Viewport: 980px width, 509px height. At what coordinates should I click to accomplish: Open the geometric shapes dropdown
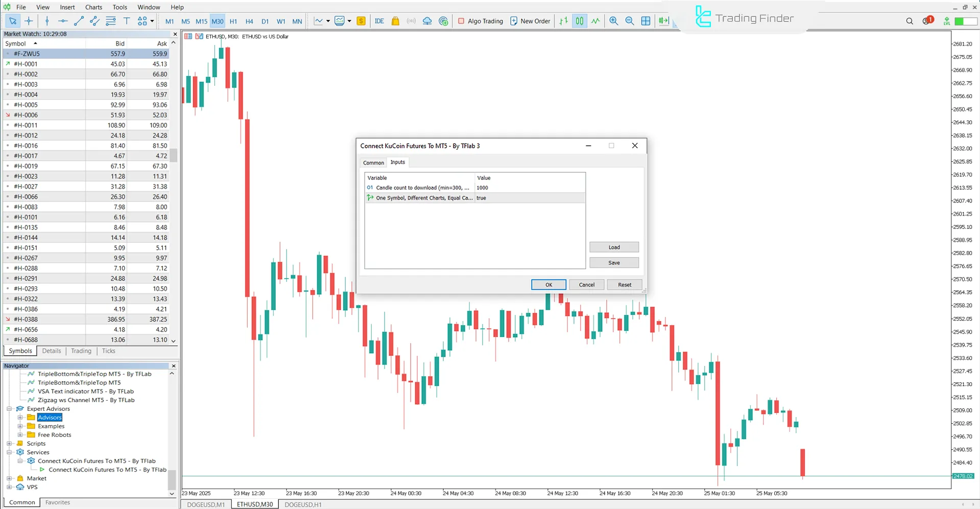(151, 21)
